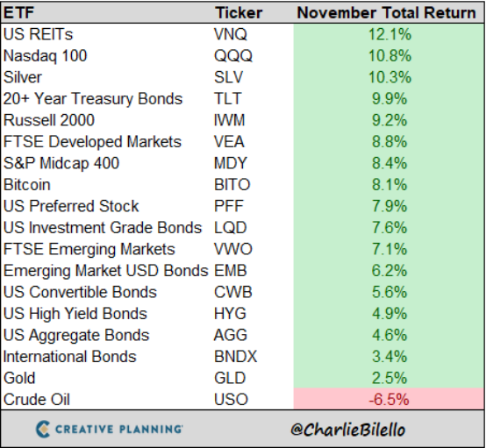This screenshot has width=486, height=448.
Task: Click the November Total Return header
Action: [386, 13]
